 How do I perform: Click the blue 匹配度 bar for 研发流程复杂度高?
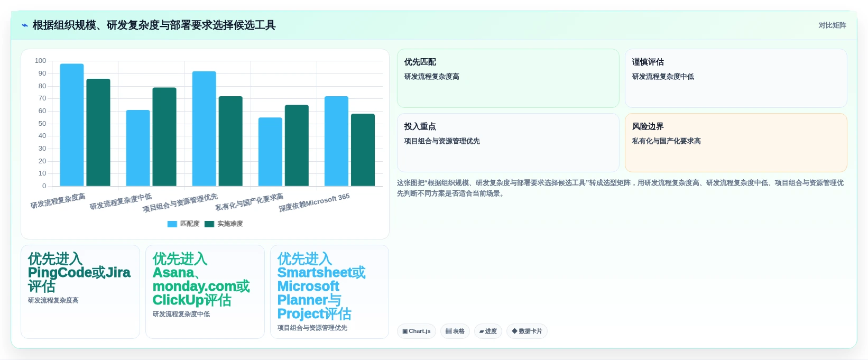click(72, 125)
